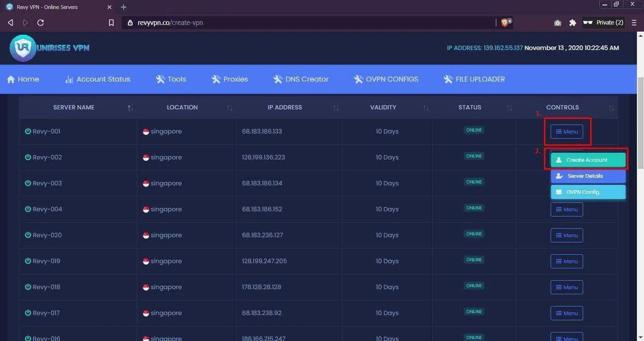The image size is (644, 341).
Task: Open the extensions puzzle-piece icon
Action: coord(573,23)
